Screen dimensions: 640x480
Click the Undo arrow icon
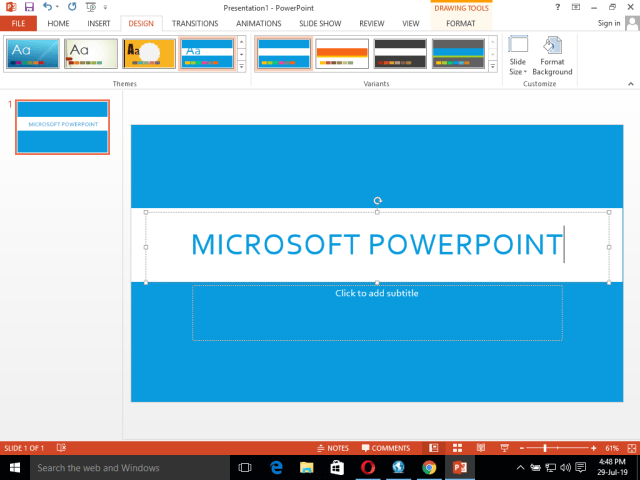46,7
